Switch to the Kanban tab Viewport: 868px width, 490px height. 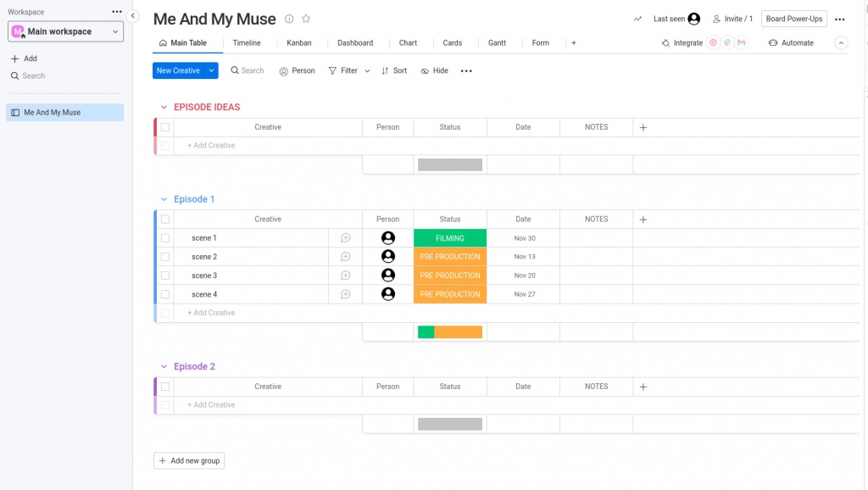click(298, 43)
